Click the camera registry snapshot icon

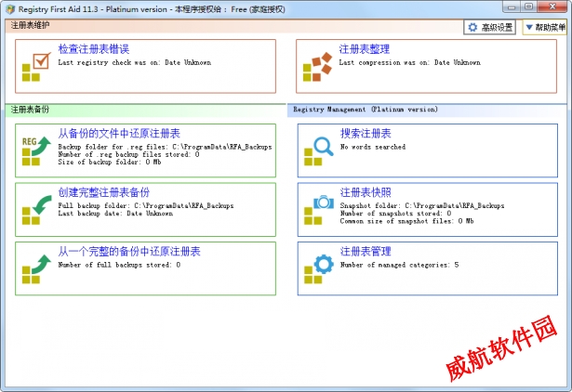[319, 210]
